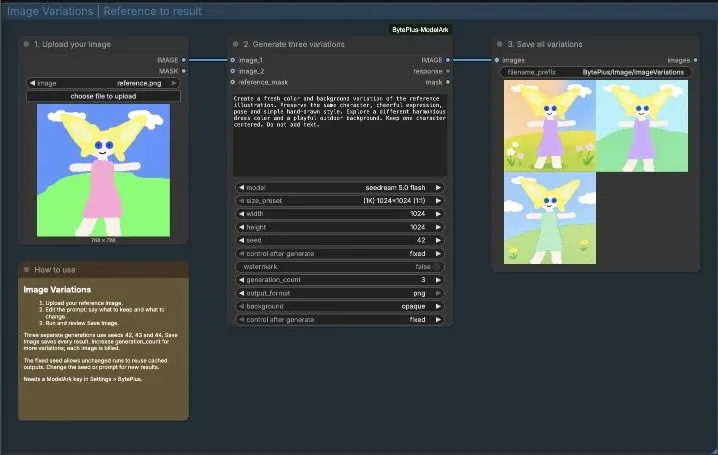Click the mask output connector on Generate node
This screenshot has width=718, height=455.
(448, 82)
